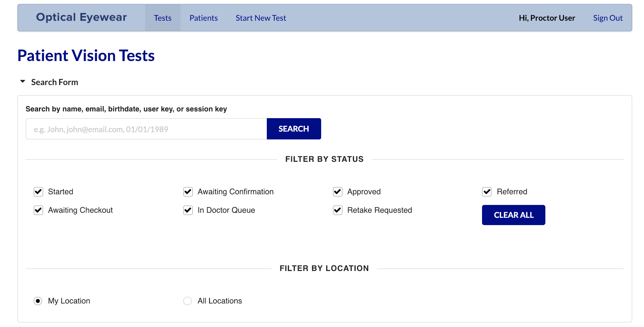Click the Sign Out link

point(608,18)
